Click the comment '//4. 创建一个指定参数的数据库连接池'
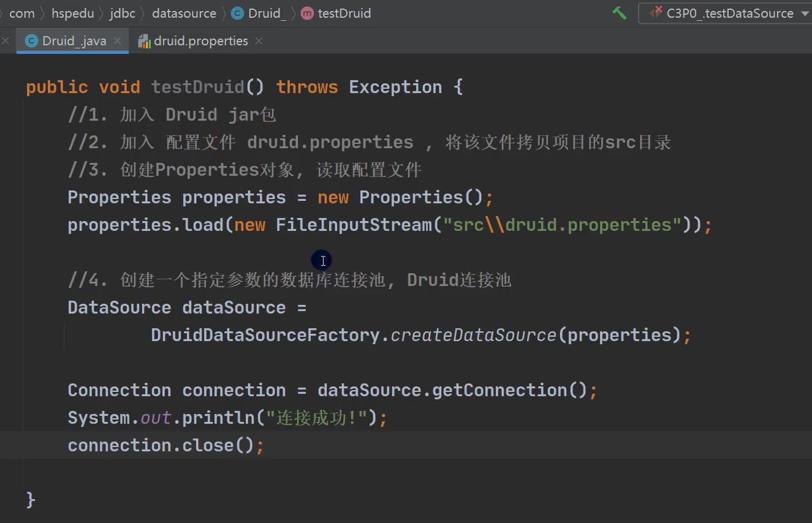Image resolution: width=812 pixels, height=523 pixels. click(x=227, y=280)
